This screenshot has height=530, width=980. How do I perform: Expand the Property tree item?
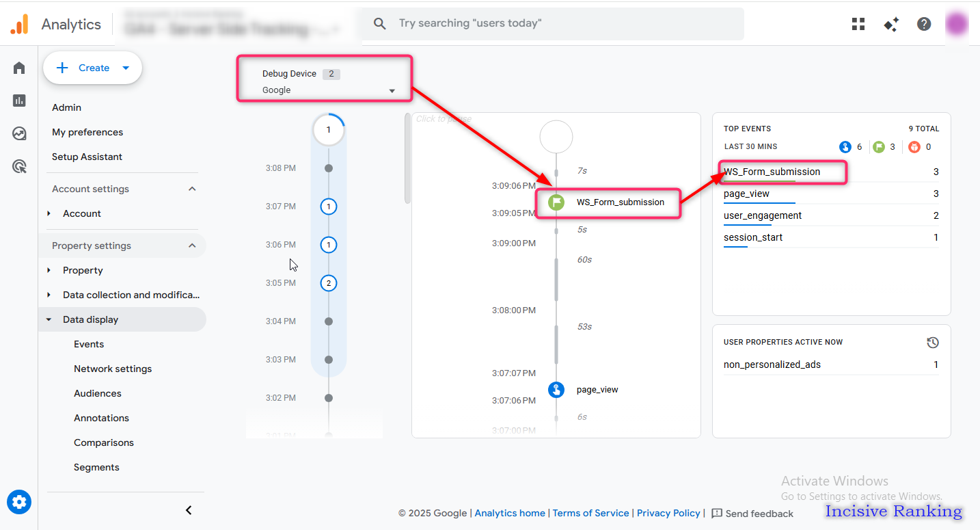49,270
